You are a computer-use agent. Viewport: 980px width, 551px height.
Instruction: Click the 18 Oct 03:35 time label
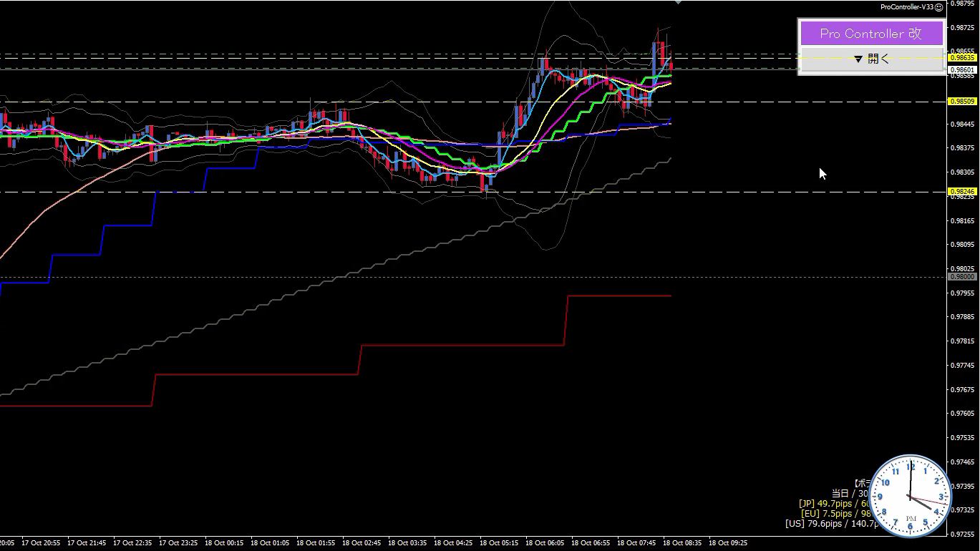click(x=407, y=543)
